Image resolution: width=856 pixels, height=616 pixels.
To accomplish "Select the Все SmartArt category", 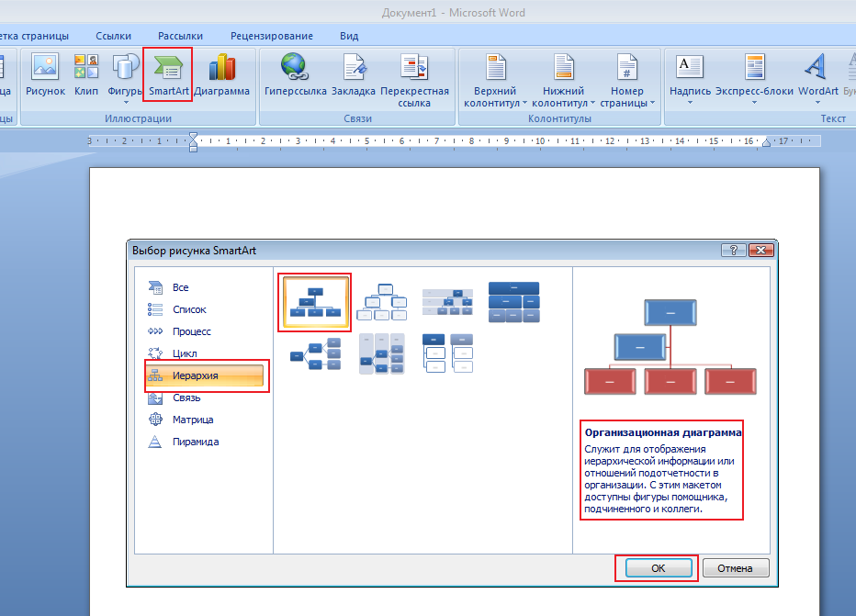I will click(x=204, y=287).
